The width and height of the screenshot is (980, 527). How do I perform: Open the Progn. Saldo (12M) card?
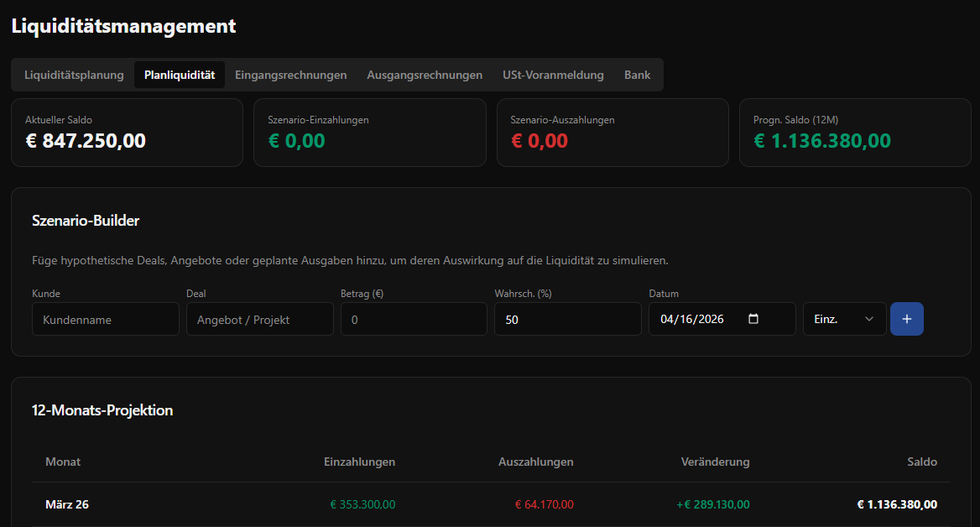pos(854,133)
